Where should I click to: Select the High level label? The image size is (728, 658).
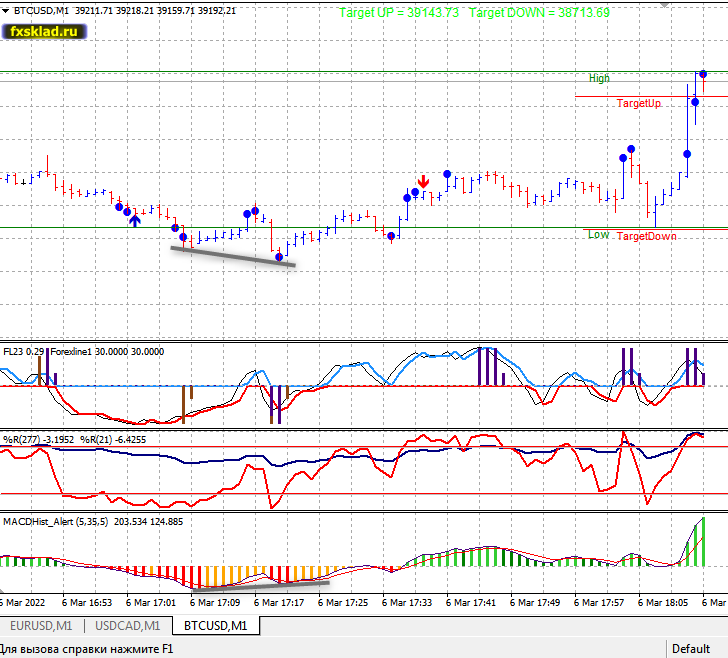[599, 78]
